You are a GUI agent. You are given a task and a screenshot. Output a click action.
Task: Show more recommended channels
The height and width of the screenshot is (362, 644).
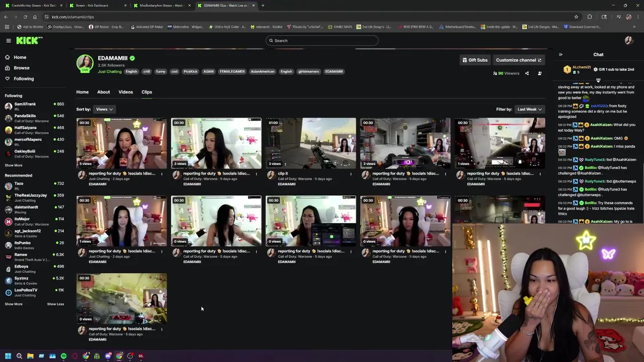14,304
